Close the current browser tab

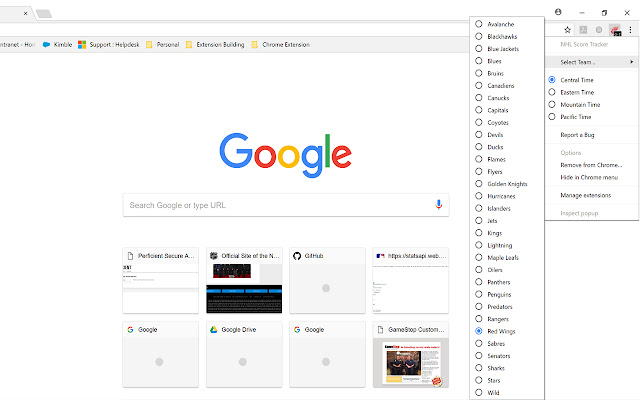click(x=25, y=13)
